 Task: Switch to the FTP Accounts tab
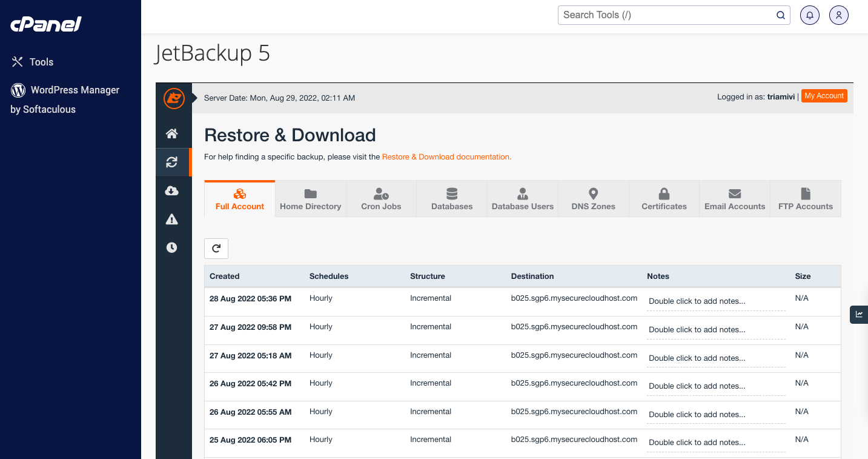(x=806, y=199)
